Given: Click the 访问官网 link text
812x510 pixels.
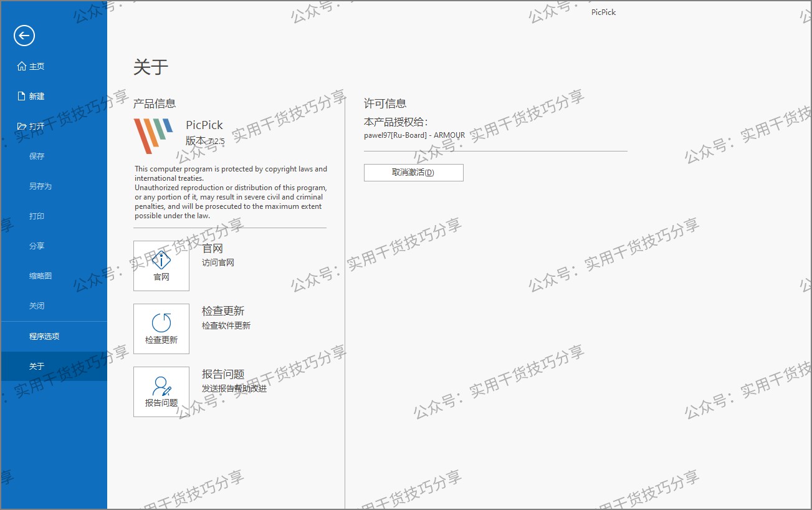Looking at the screenshot, I should coord(217,262).
